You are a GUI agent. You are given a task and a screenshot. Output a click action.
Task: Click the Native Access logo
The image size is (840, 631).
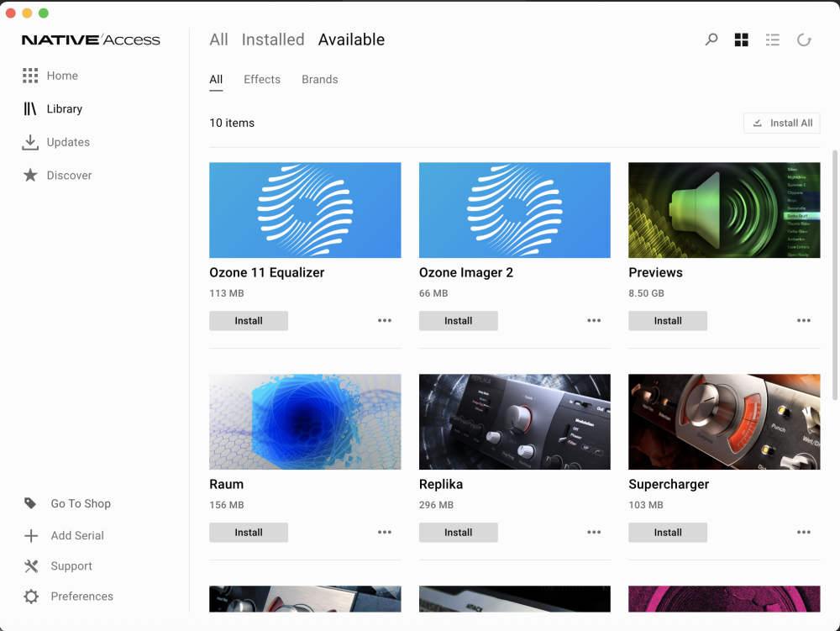[x=91, y=39]
